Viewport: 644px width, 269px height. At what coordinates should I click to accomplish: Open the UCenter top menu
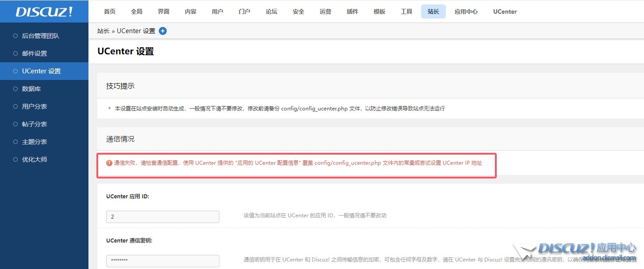click(x=505, y=11)
